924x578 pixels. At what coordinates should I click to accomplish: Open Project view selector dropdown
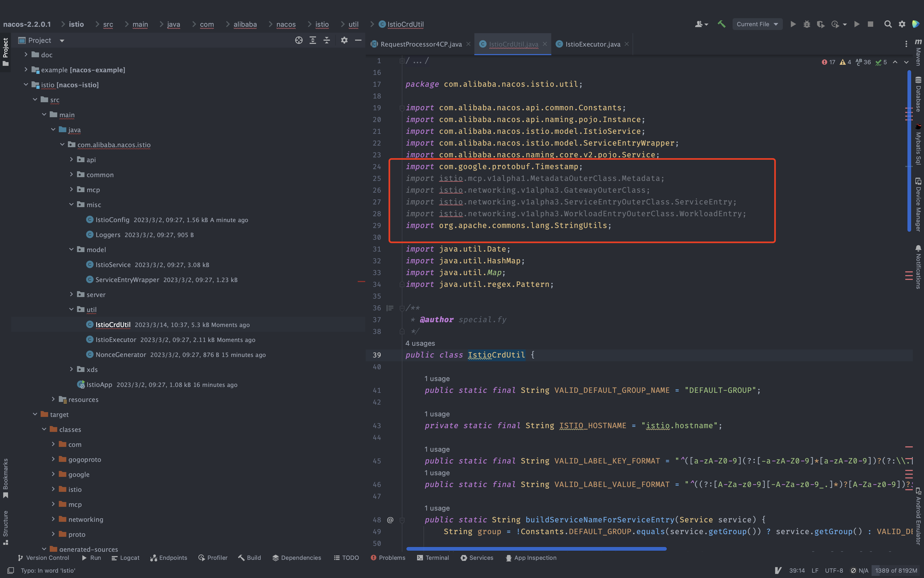click(x=41, y=40)
